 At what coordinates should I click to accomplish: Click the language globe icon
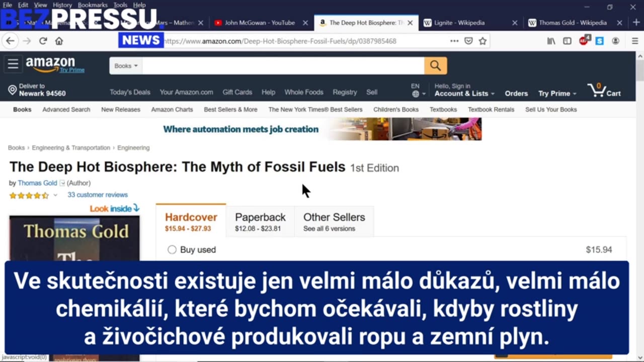click(415, 94)
